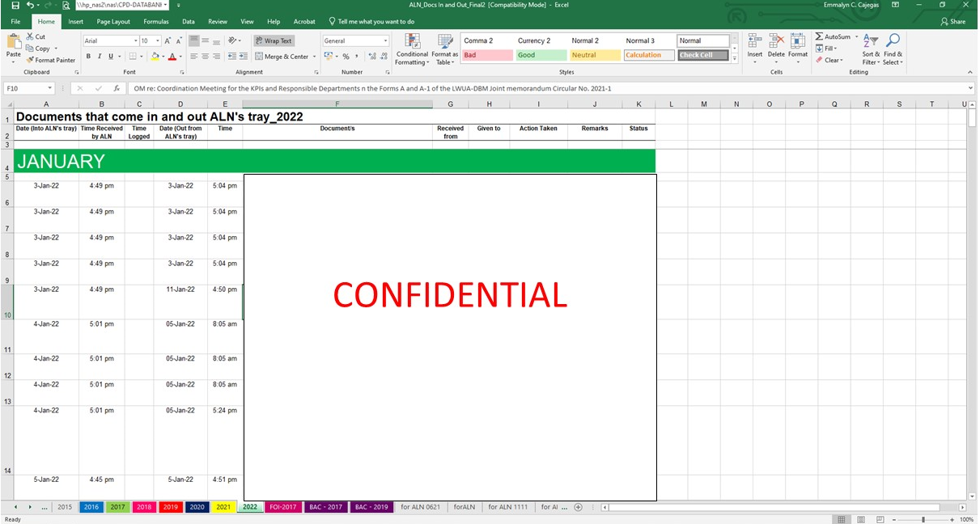Apply the Neutral cell style
The width and height of the screenshot is (980, 524).
click(x=595, y=55)
